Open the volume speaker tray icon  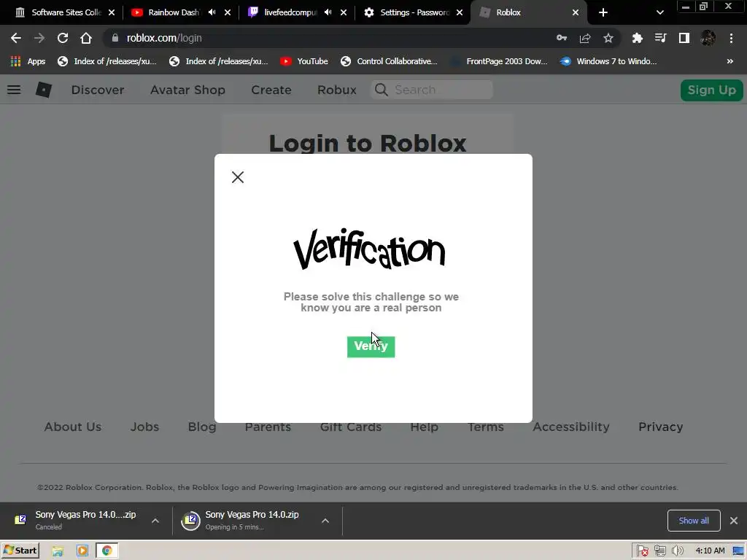(x=677, y=551)
